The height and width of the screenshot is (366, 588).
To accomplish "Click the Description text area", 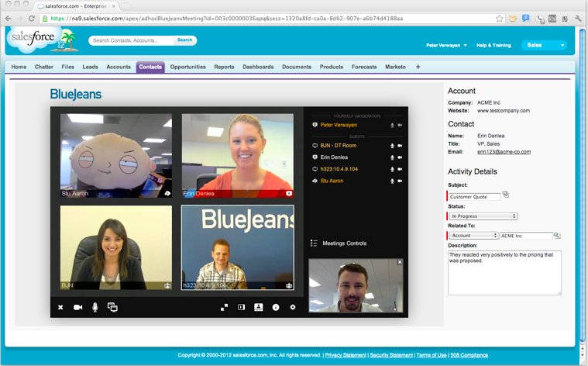I will tap(505, 273).
